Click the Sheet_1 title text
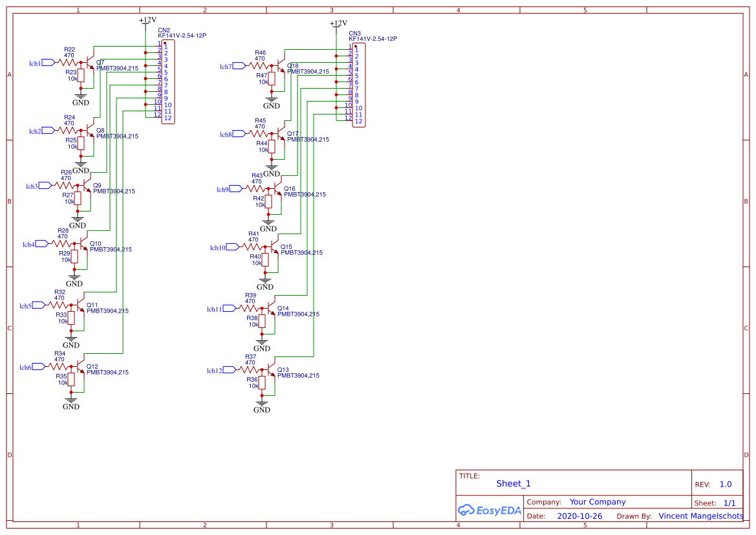Image resolution: width=756 pixels, height=535 pixels. 513,483
